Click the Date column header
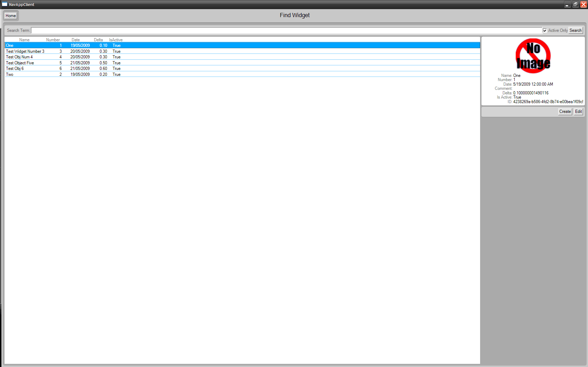588x367 pixels. point(76,40)
